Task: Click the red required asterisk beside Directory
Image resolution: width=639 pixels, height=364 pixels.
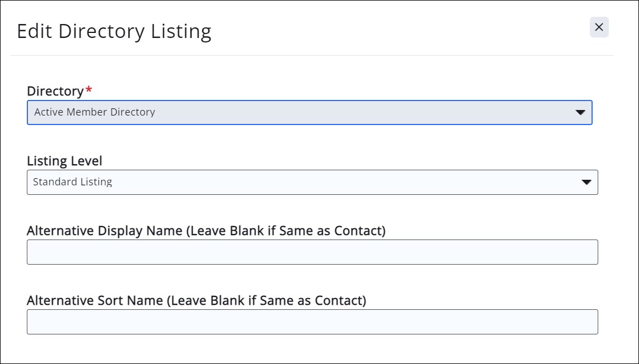Action: 88,89
